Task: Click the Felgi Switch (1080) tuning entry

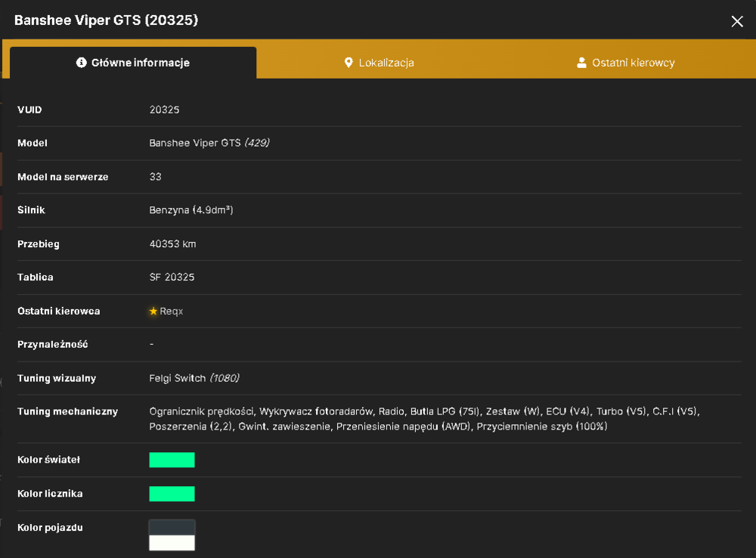Action: pyautogui.click(x=194, y=378)
